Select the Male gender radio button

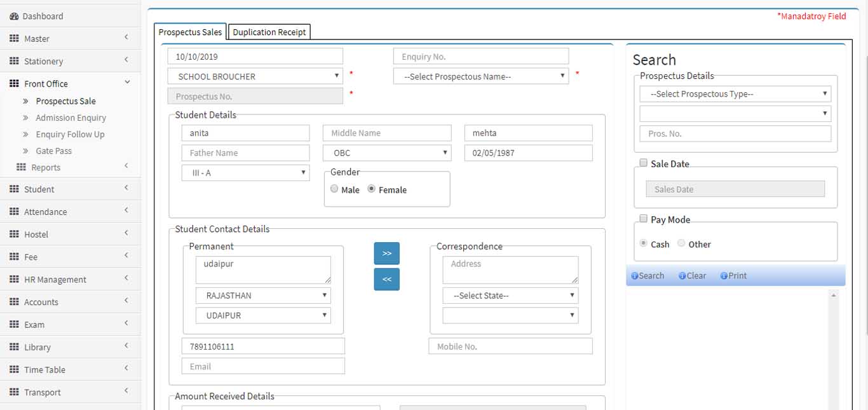pos(334,189)
